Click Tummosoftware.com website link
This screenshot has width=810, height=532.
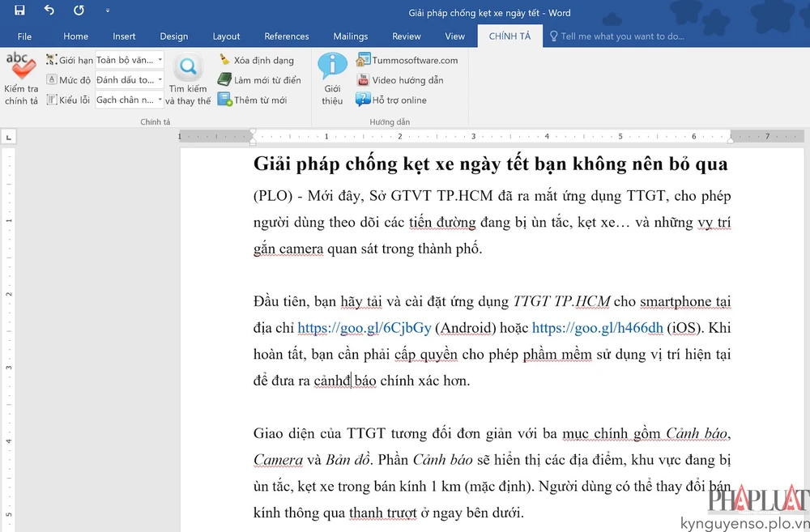(x=407, y=60)
